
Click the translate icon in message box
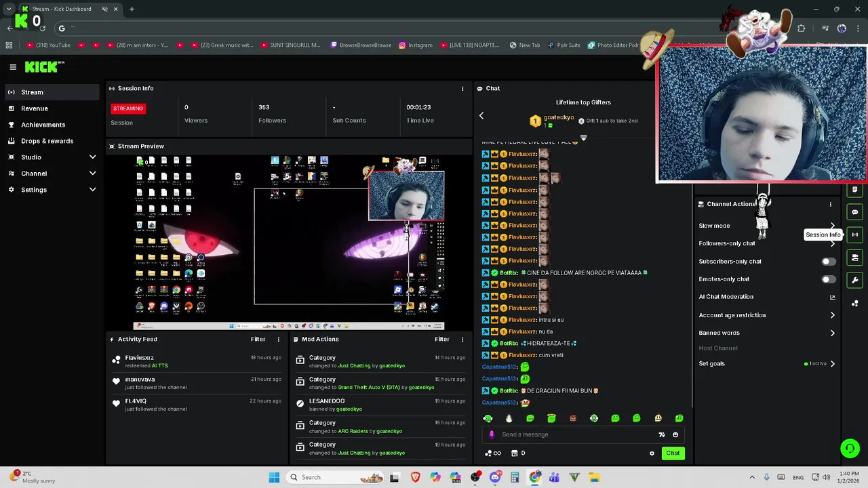[x=662, y=434]
